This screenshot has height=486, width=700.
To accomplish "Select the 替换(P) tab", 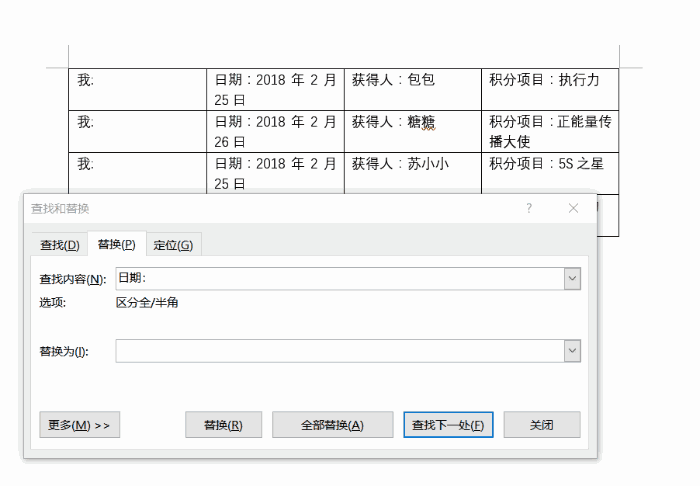I will 117,244.
